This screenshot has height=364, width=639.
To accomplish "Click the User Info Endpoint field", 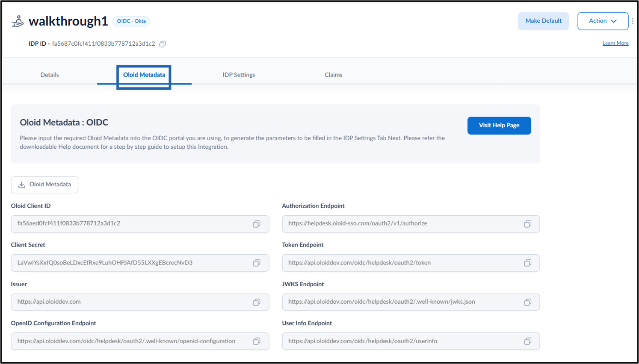I will click(x=411, y=341).
